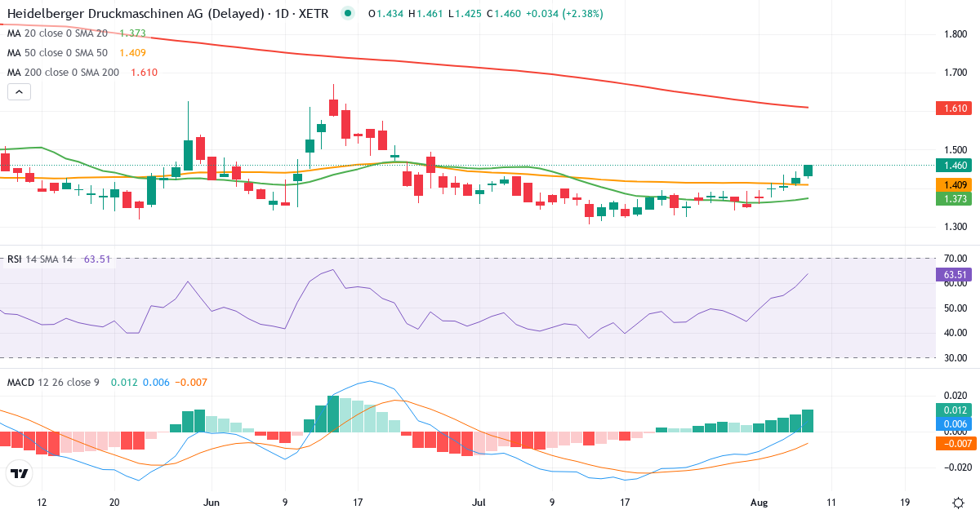Click the green market status indicator dot
The width and height of the screenshot is (980, 514).
coord(349,14)
